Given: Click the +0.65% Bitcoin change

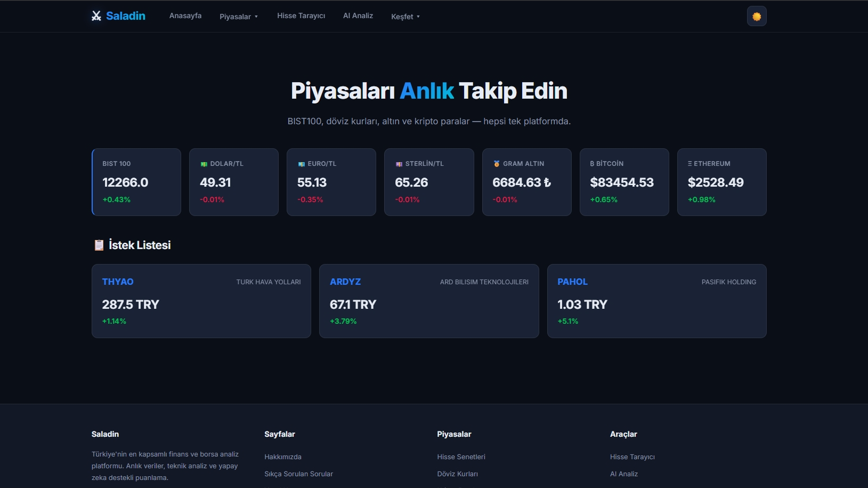Looking at the screenshot, I should coord(604,199).
